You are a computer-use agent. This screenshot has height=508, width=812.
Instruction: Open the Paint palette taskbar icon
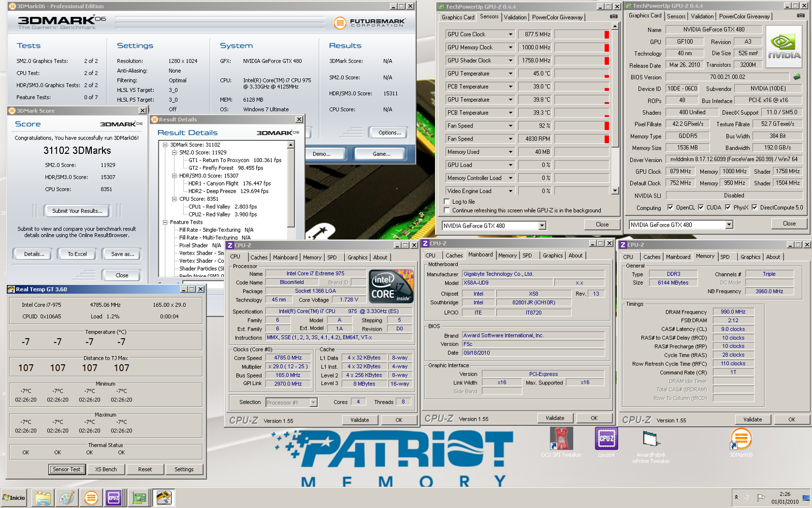(x=66, y=498)
